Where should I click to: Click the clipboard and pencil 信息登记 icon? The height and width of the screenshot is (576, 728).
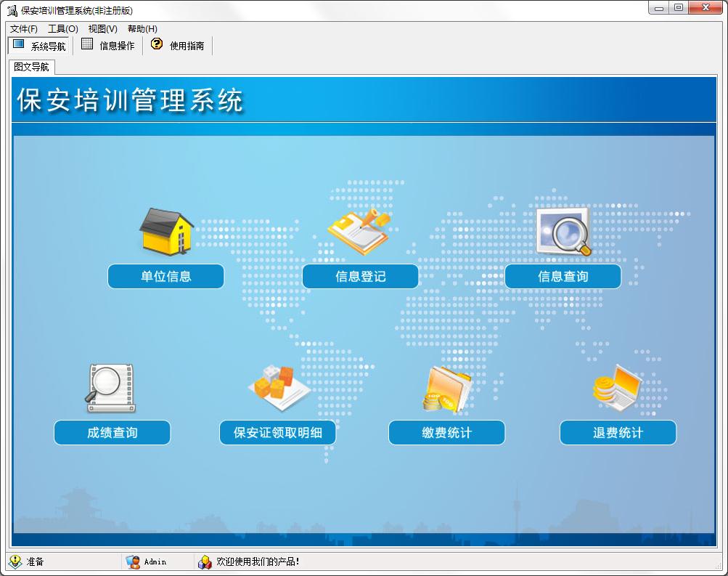[359, 231]
